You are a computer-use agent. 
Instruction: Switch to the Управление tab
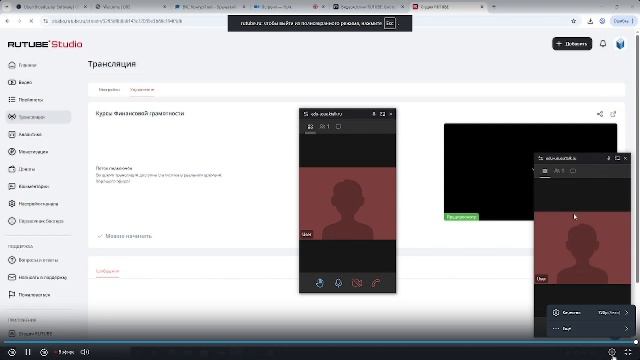tap(142, 90)
